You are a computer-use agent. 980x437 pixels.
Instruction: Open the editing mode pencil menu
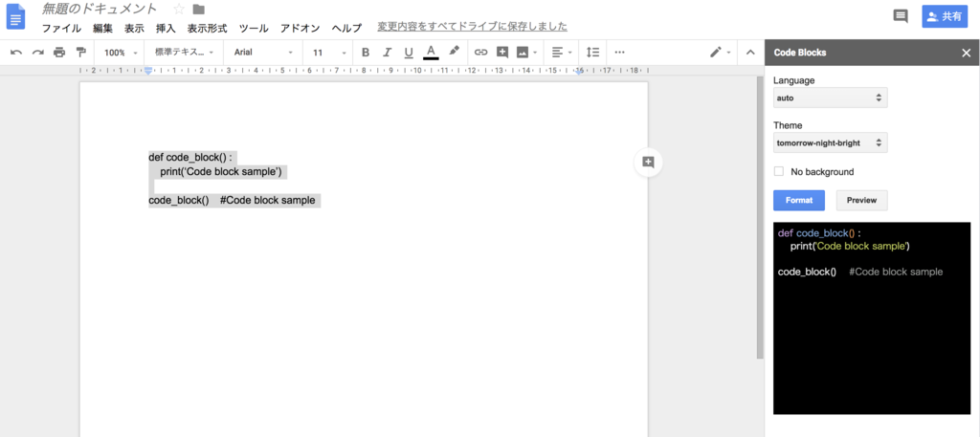720,53
